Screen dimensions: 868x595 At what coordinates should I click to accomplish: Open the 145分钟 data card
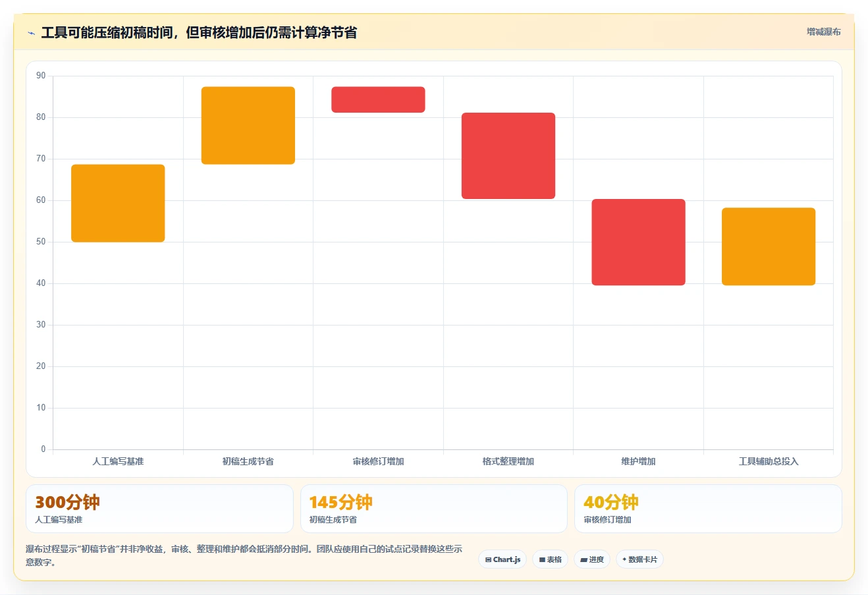[434, 509]
